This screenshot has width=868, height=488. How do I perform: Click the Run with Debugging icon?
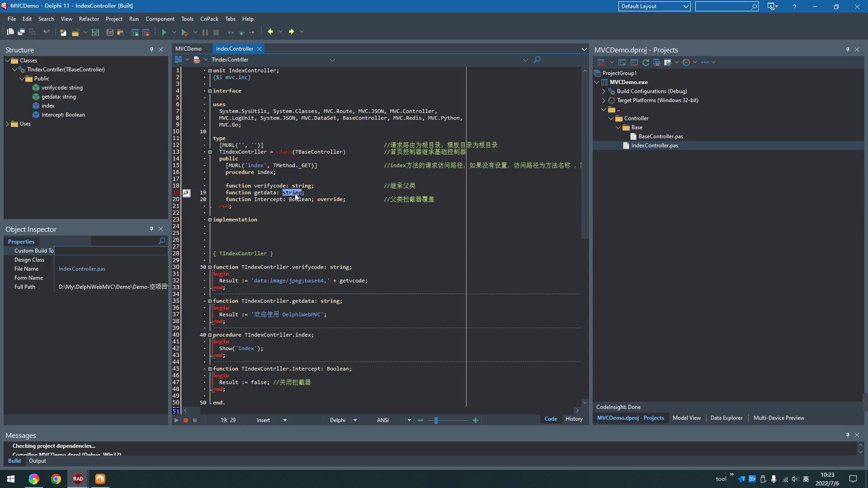click(x=184, y=32)
